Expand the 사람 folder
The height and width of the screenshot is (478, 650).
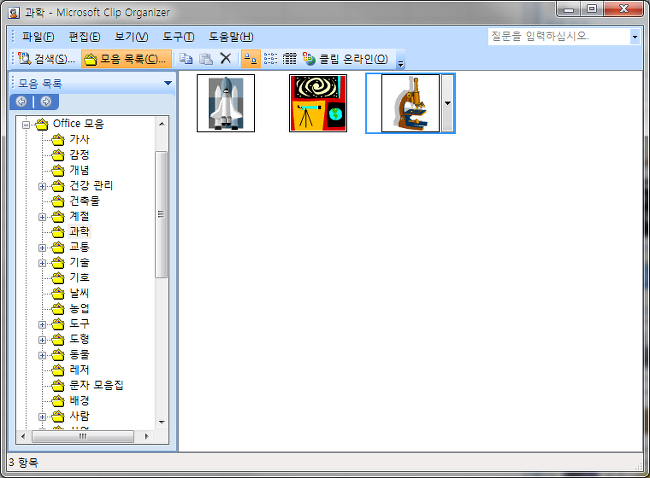(x=42, y=417)
